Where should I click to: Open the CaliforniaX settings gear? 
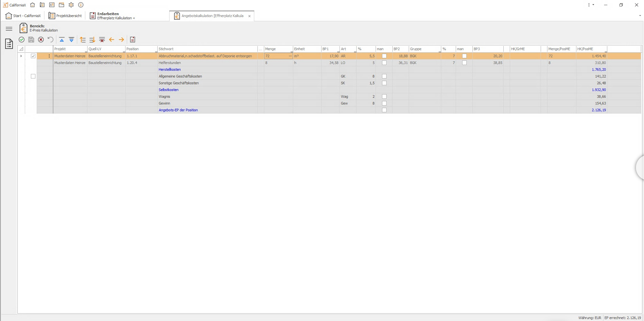71,5
